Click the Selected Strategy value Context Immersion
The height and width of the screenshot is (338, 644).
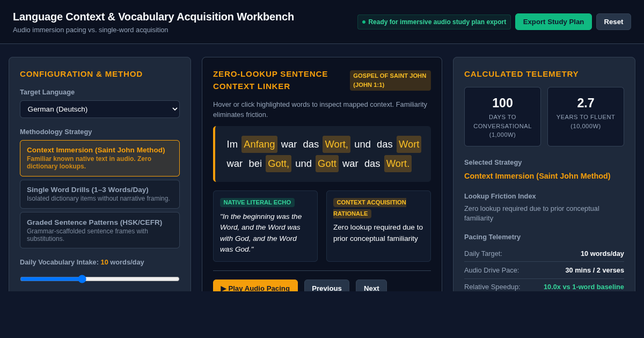[537, 176]
